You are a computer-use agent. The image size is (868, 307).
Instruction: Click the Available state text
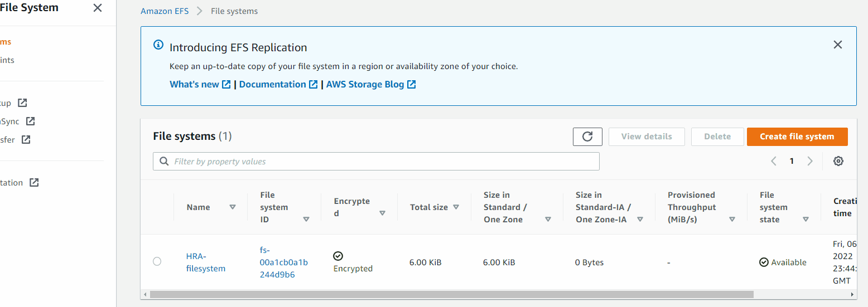[789, 262]
